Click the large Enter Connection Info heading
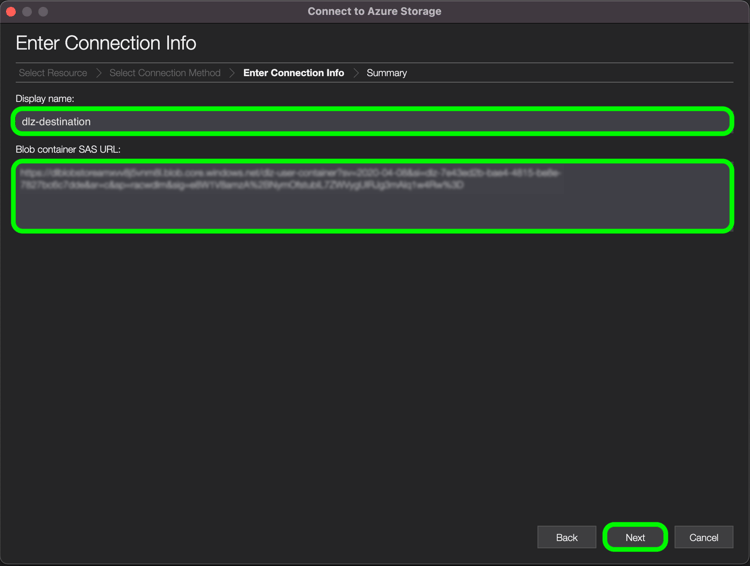The width and height of the screenshot is (750, 566). coord(106,43)
